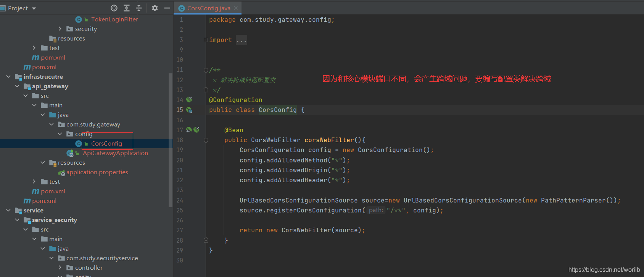Click the Project tree vertical scrollbar
This screenshot has height=277, width=644.
coord(171,139)
